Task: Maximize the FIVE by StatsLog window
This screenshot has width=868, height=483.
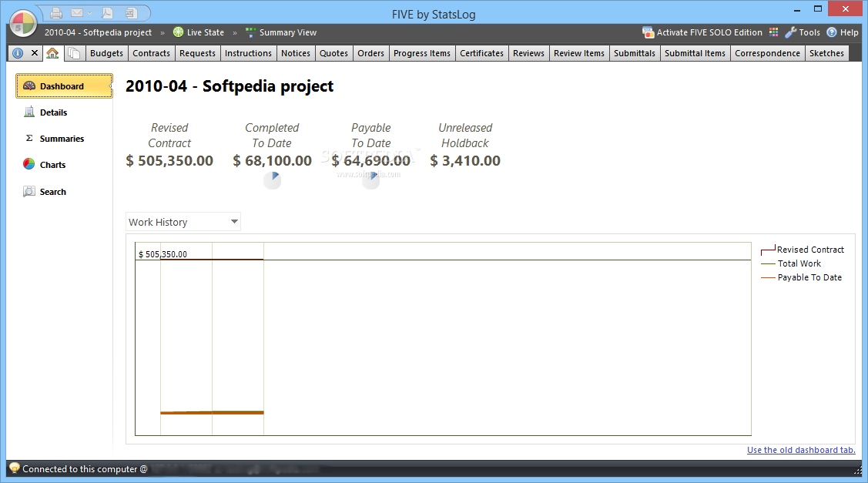Action: [818, 9]
